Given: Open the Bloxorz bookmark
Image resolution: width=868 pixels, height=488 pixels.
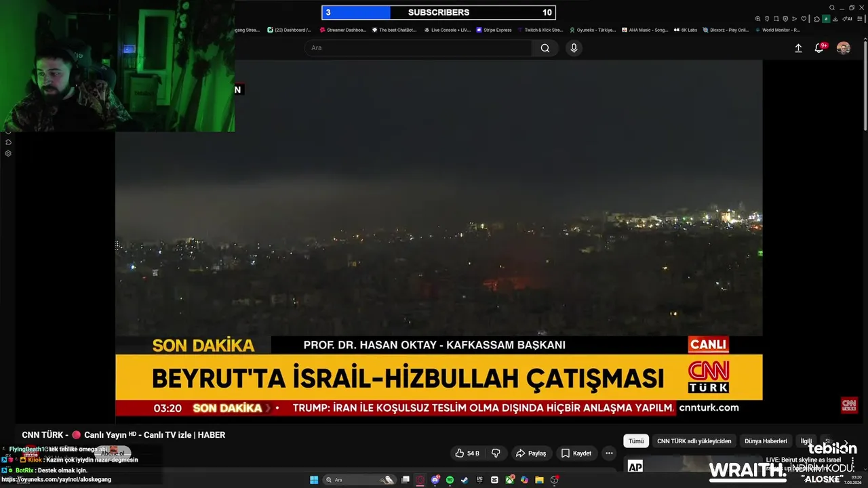Looking at the screenshot, I should (x=726, y=30).
